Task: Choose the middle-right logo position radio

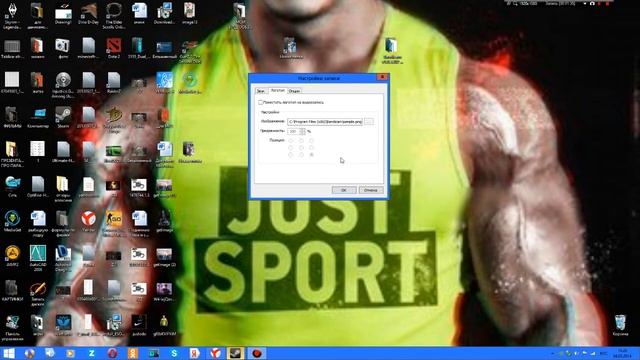Action: coord(311,148)
